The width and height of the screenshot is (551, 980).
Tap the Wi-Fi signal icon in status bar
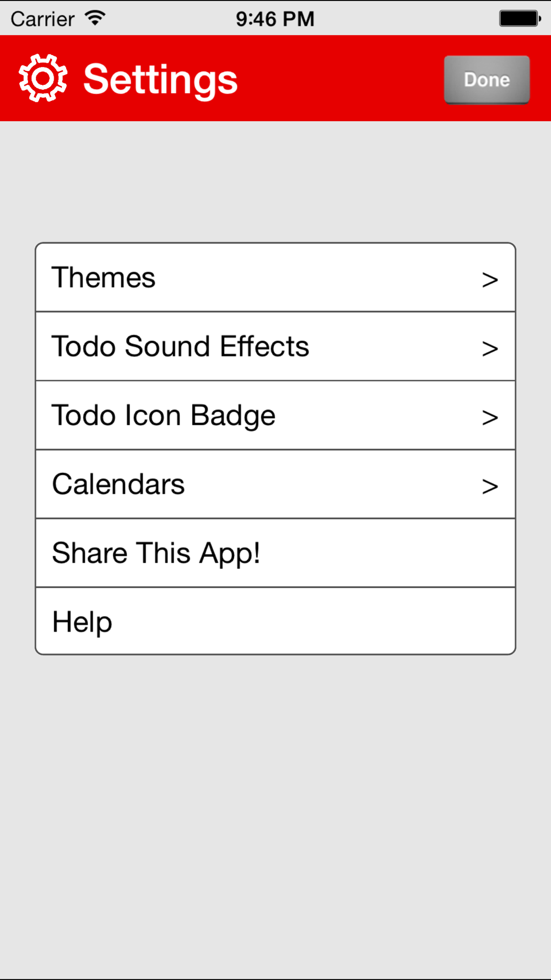pyautogui.click(x=95, y=18)
